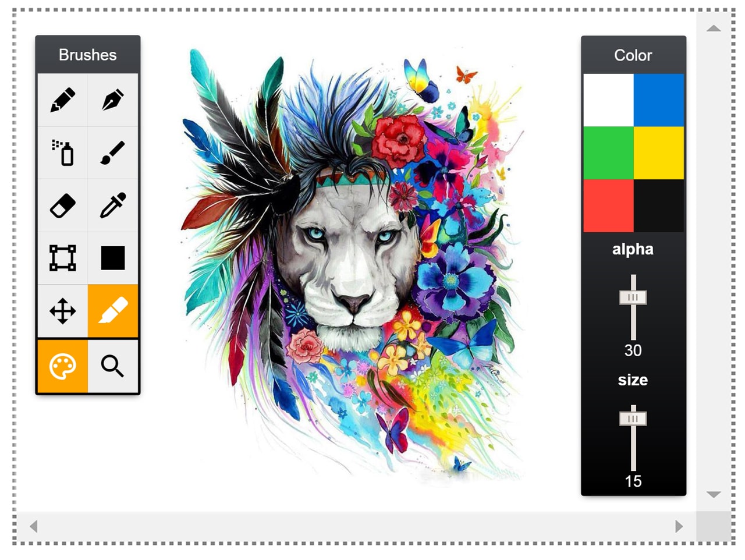Click the alpha slider handle

[x=633, y=297]
